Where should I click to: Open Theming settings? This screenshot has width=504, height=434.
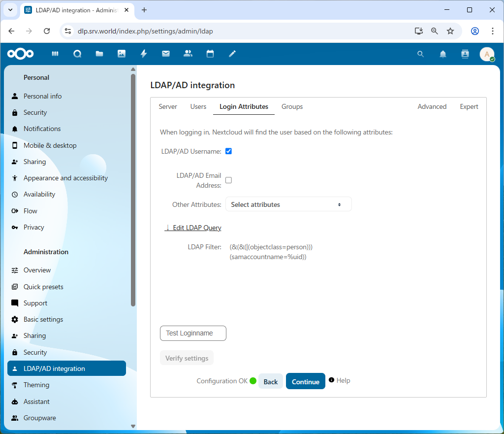tap(67, 385)
